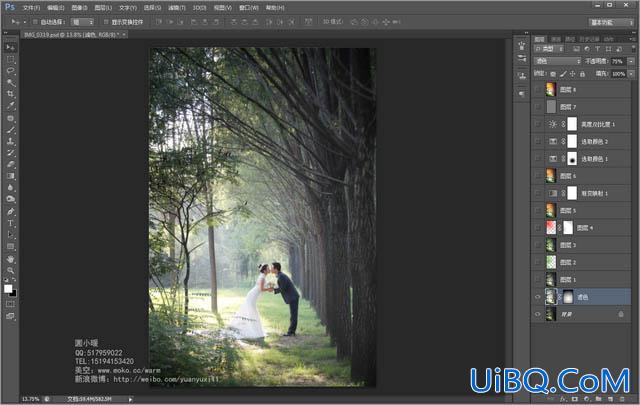The width and height of the screenshot is (640, 405).
Task: Select the Horizontal Type tool
Action: point(11,223)
